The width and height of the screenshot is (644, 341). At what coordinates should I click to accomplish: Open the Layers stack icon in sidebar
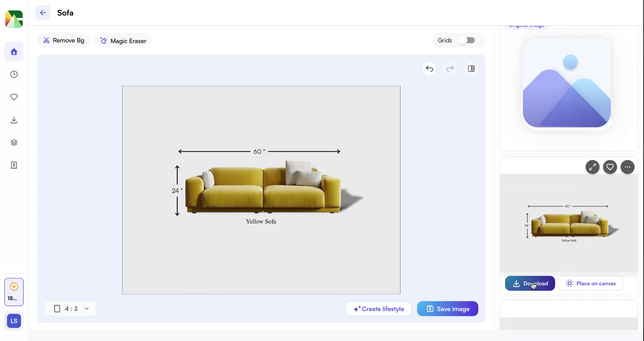pos(14,142)
